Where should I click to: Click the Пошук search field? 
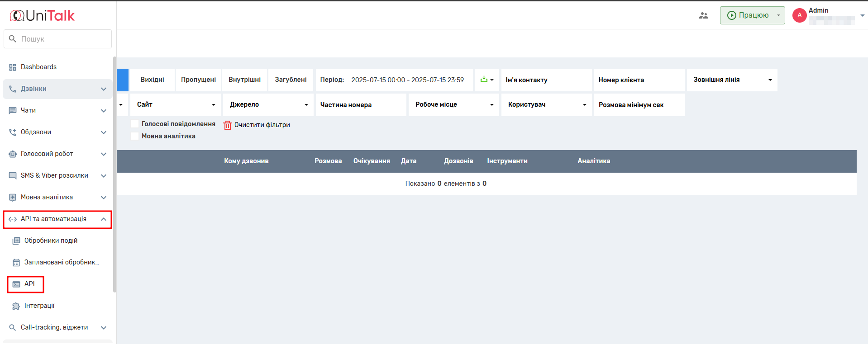tap(63, 39)
